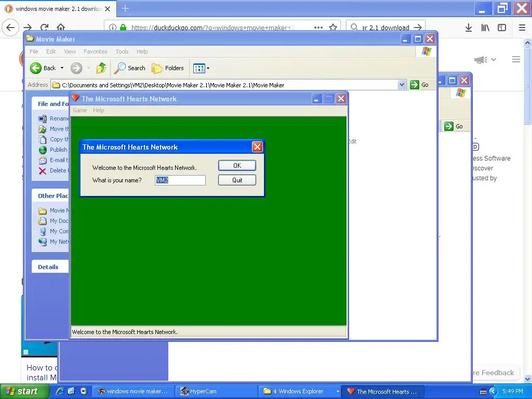
Task: Open the Views dropdown button
Action: (201, 68)
